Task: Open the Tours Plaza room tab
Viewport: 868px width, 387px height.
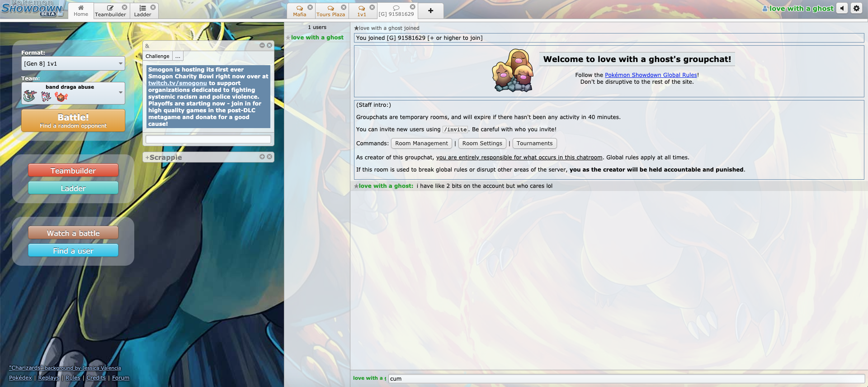Action: [330, 10]
